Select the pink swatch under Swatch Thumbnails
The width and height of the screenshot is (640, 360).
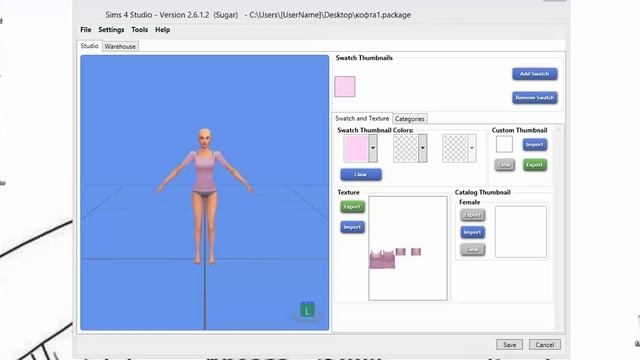pos(345,87)
